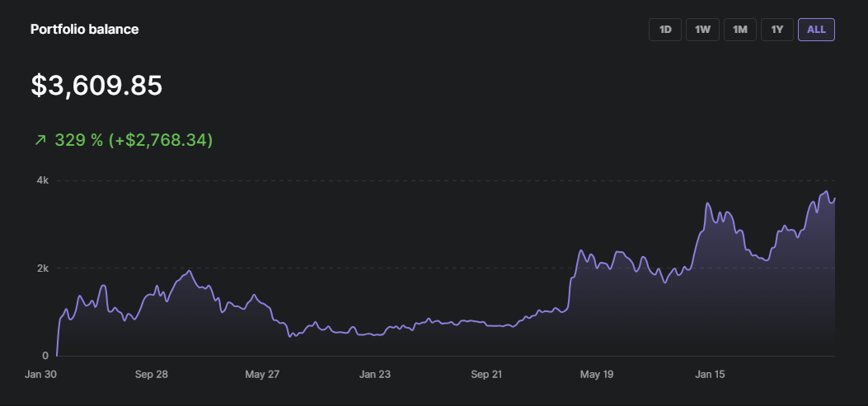
Task: Choose the 1M time range
Action: point(740,30)
